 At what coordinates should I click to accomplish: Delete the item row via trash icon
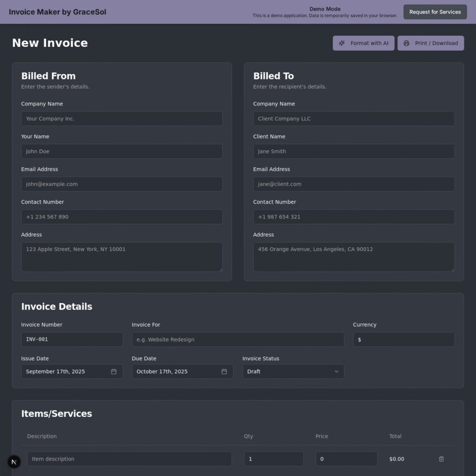click(441, 459)
